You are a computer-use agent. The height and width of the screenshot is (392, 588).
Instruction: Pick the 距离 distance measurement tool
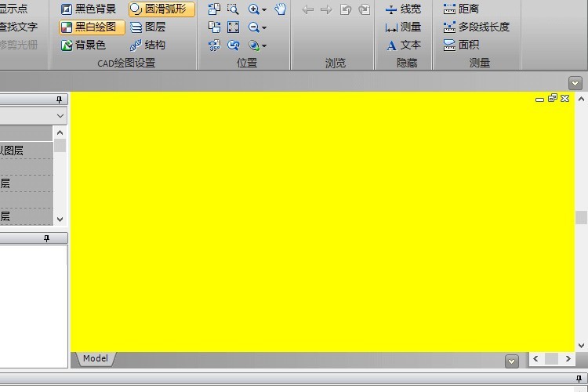(461, 9)
